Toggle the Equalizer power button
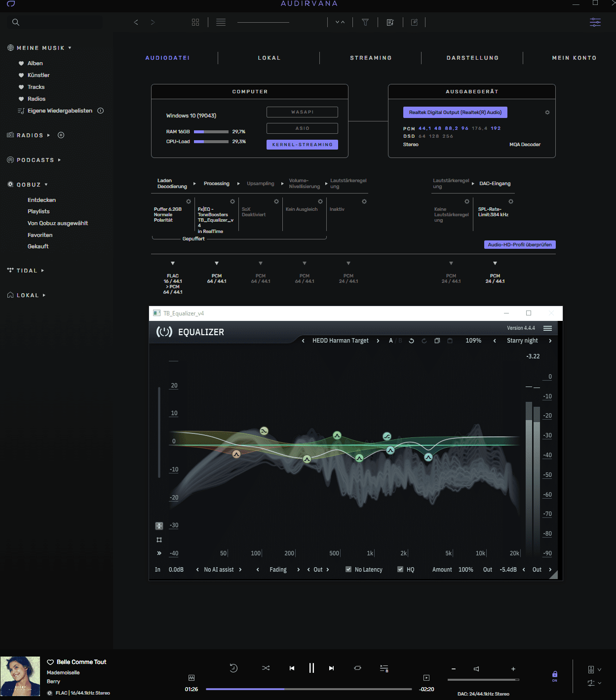The height and width of the screenshot is (700, 616). [x=164, y=332]
